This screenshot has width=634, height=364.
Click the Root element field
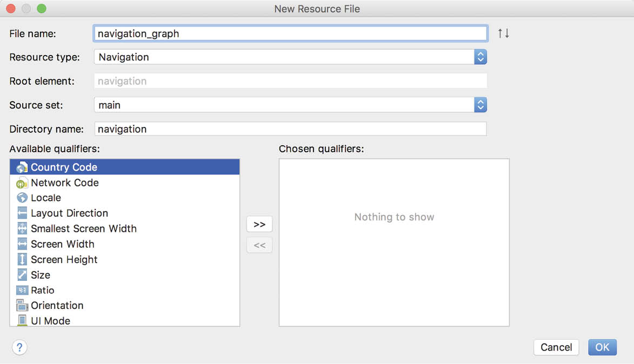click(290, 81)
